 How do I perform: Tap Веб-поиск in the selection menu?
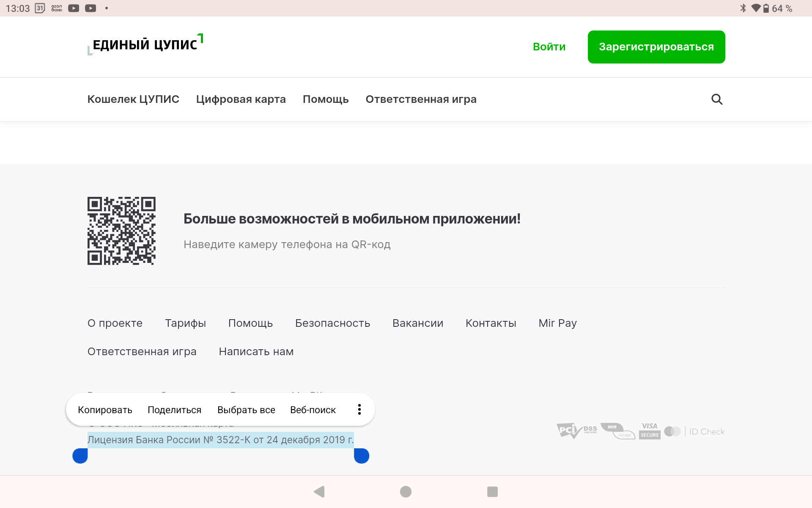[x=313, y=410]
